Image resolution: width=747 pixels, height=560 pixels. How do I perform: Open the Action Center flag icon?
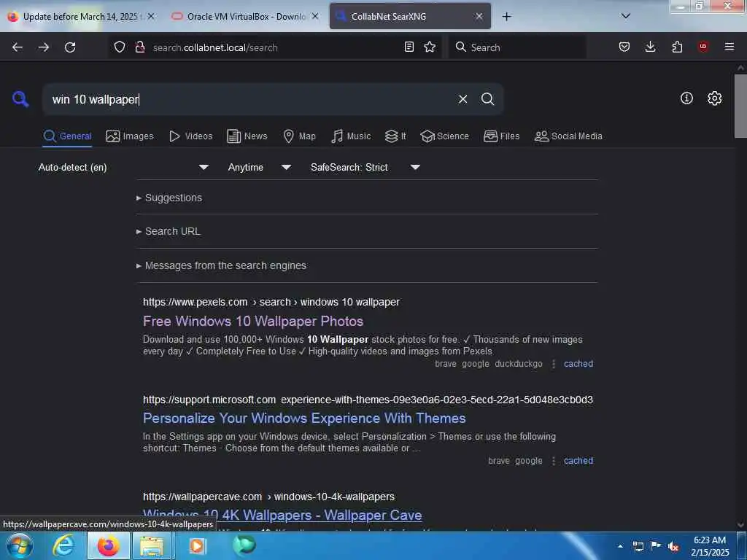coord(656,545)
